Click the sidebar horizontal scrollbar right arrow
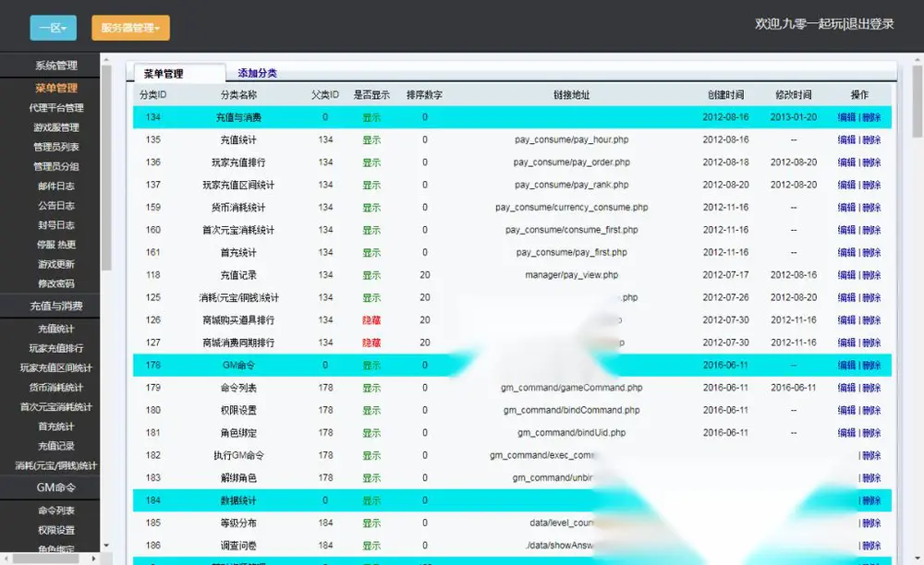Image resolution: width=924 pixels, height=565 pixels. [93, 558]
